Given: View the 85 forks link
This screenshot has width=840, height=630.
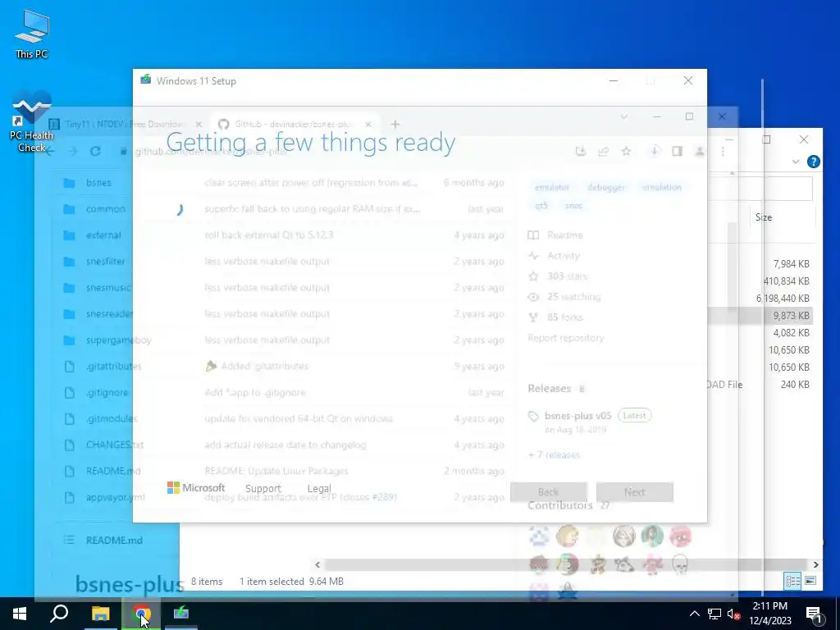Looking at the screenshot, I should tap(564, 317).
